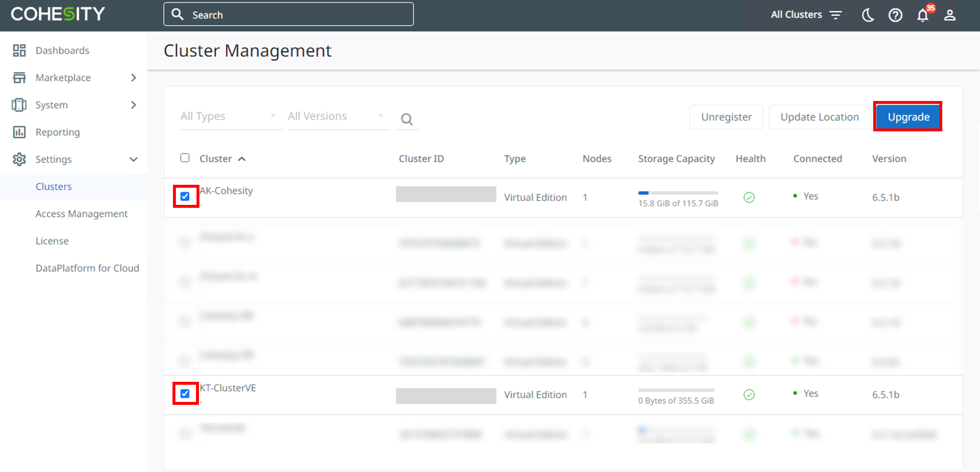Click the Version column header
This screenshot has height=472, width=980.
click(889, 159)
